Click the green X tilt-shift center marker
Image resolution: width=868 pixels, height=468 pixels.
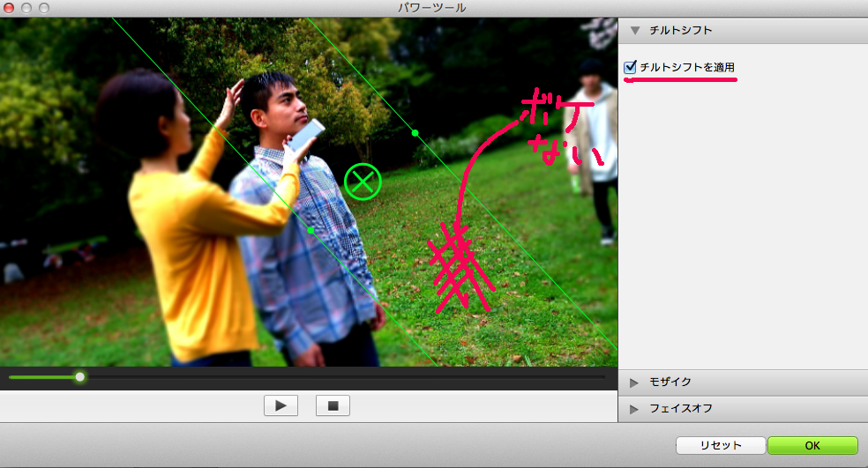coord(362,182)
